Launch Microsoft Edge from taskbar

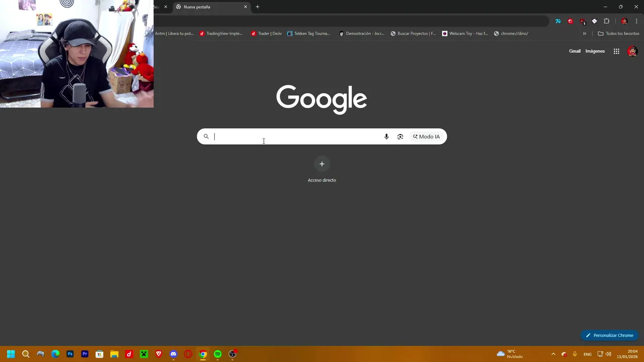click(x=55, y=354)
